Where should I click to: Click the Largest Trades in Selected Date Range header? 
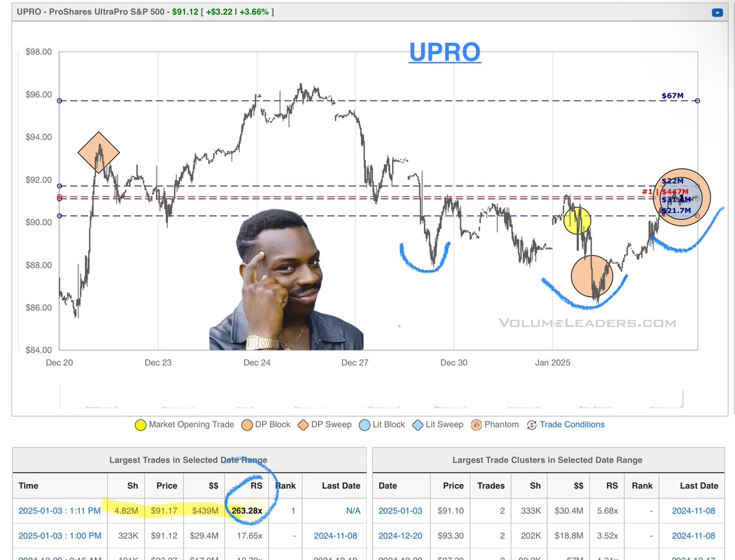click(x=189, y=460)
